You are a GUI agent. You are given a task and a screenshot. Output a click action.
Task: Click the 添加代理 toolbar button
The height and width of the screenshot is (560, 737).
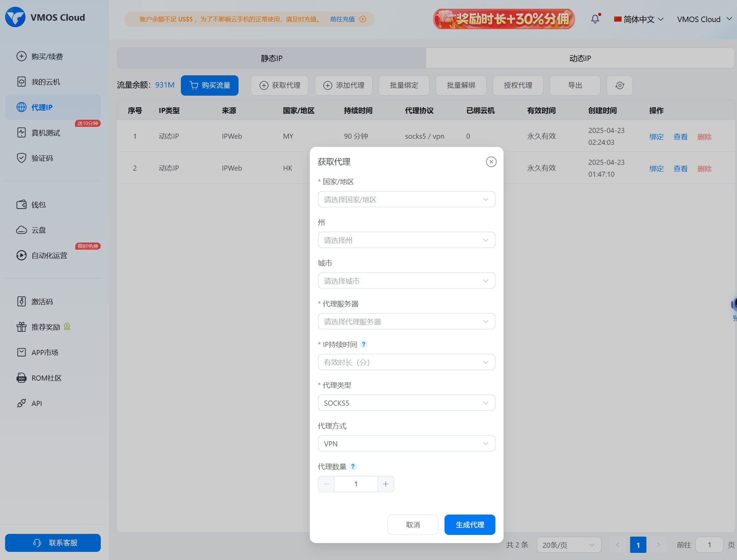tap(343, 85)
